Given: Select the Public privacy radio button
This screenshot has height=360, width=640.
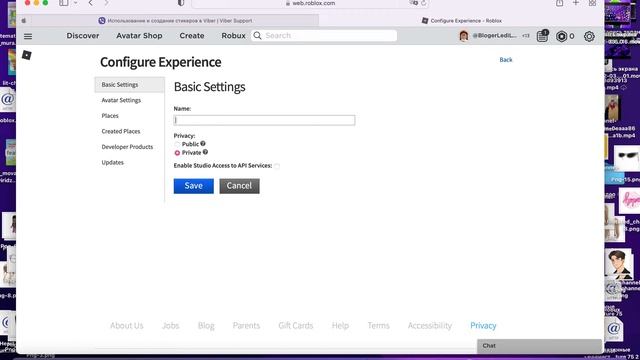Looking at the screenshot, I should (x=177, y=144).
